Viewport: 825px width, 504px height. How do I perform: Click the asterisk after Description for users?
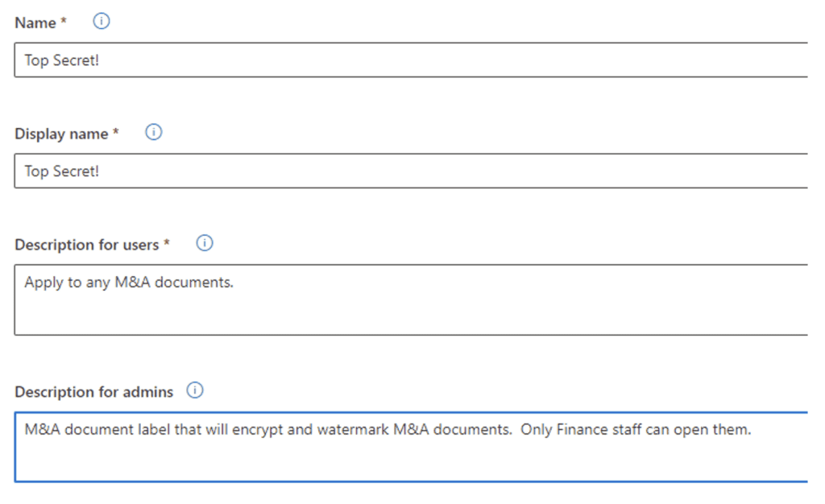pyautogui.click(x=166, y=243)
